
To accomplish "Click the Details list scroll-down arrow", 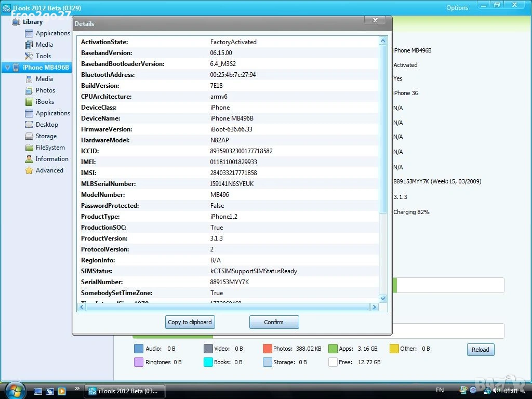I will tap(383, 298).
